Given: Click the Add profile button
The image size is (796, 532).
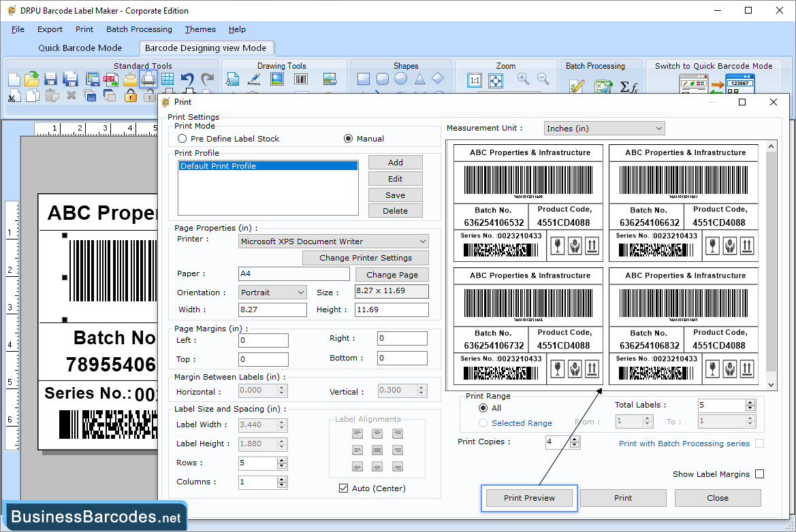Looking at the screenshot, I should pyautogui.click(x=396, y=163).
